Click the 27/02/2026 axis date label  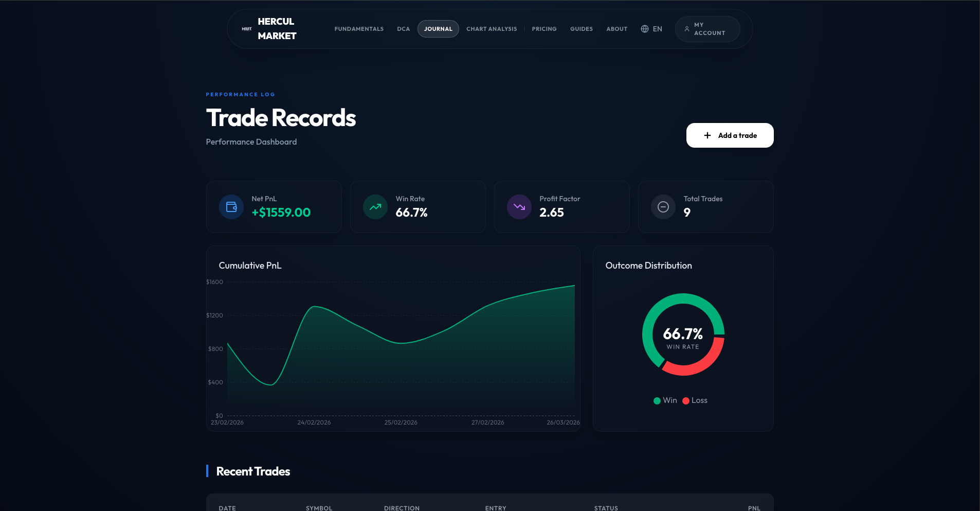(488, 422)
